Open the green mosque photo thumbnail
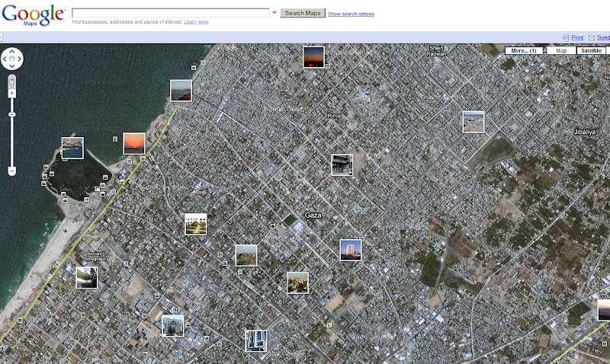This screenshot has height=364, width=610. click(x=173, y=325)
